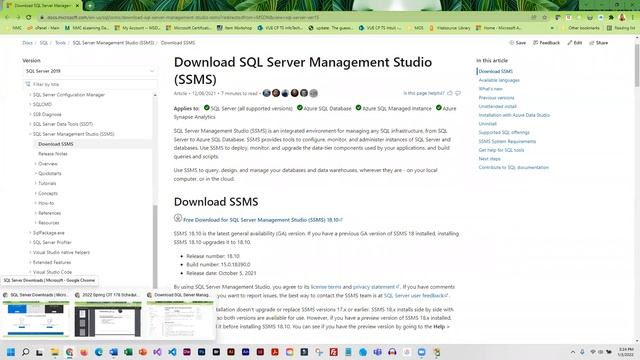This screenshot has width=640, height=360.
Task: Click the Docs breadcrumb link
Action: pyautogui.click(x=27, y=43)
